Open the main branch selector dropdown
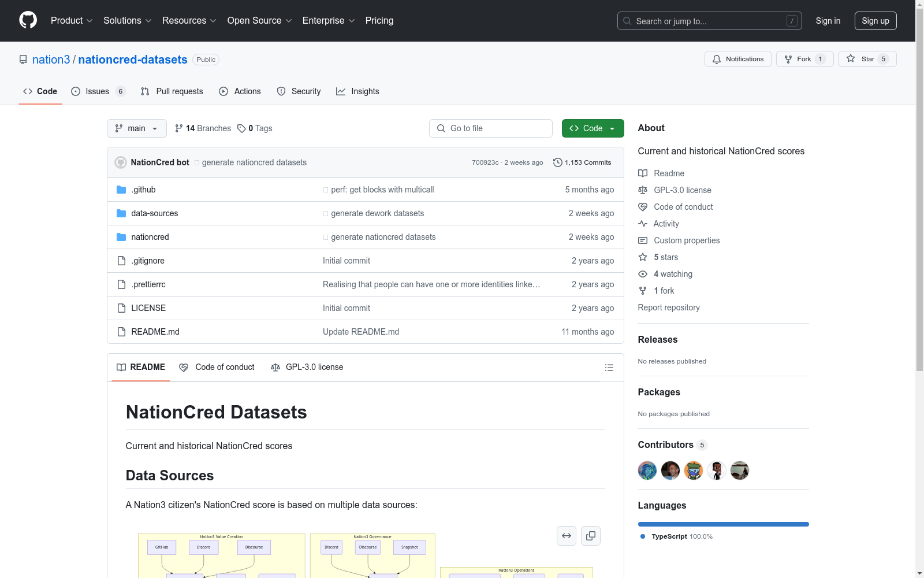Image resolution: width=924 pixels, height=578 pixels. 137,128
